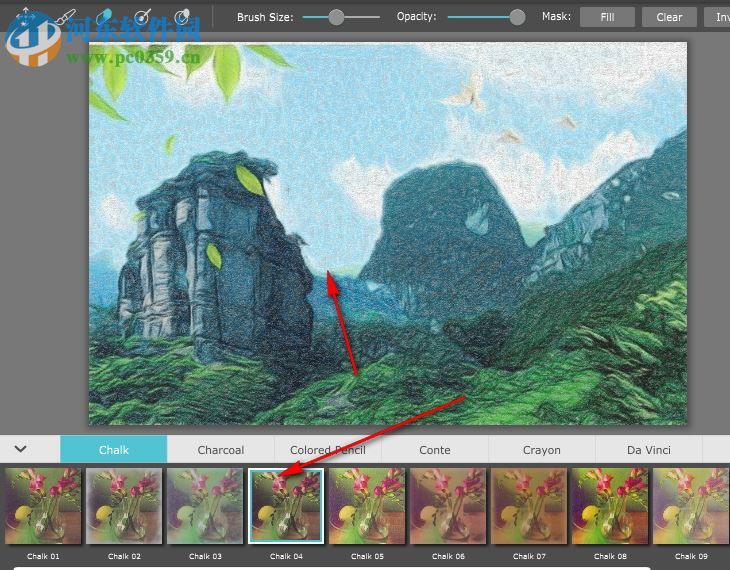The image size is (730, 570).
Task: Apply the Chalk 07 preset thumbnail
Action: 529,506
